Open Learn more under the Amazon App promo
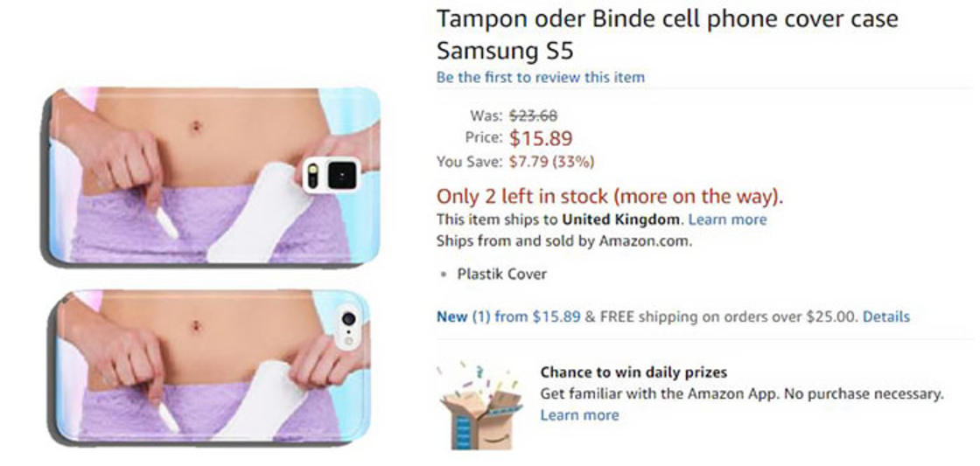This screenshot has height=466, width=980. [578, 414]
